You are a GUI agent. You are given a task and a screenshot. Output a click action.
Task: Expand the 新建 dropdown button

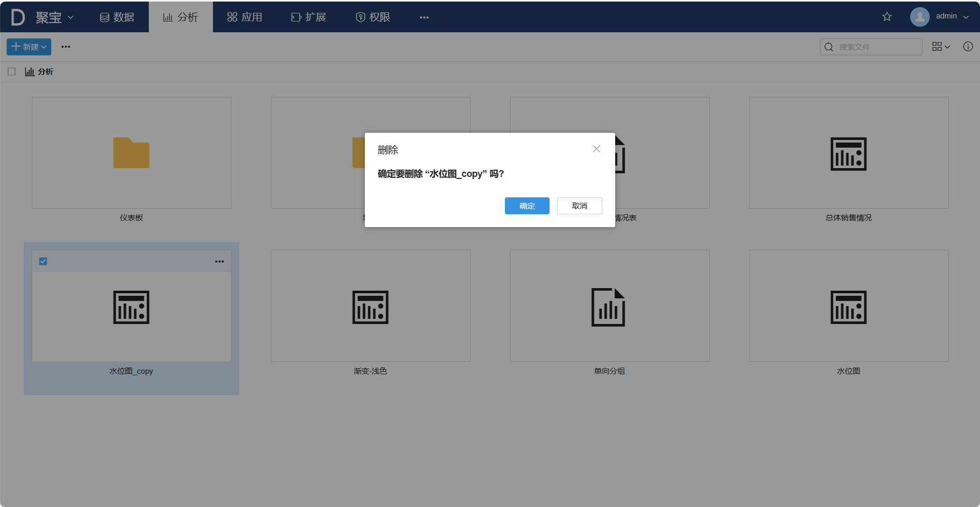[29, 47]
